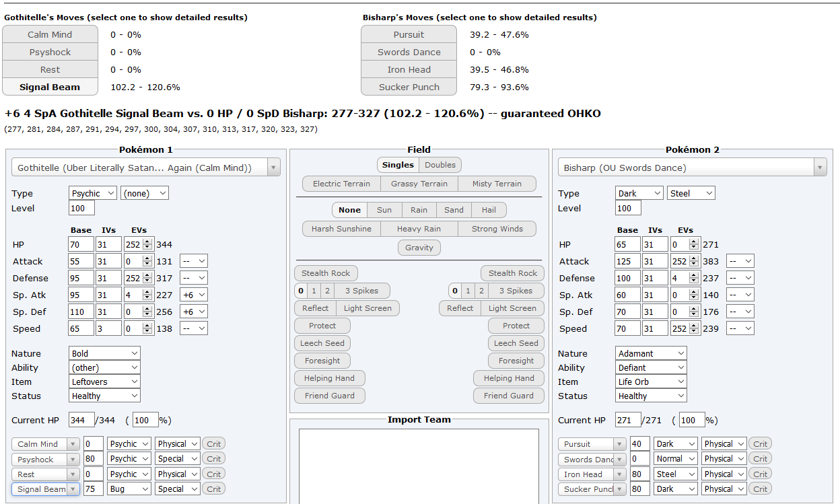Open Pokémon 2 Dark type dropdown
840x504 pixels.
pos(639,193)
